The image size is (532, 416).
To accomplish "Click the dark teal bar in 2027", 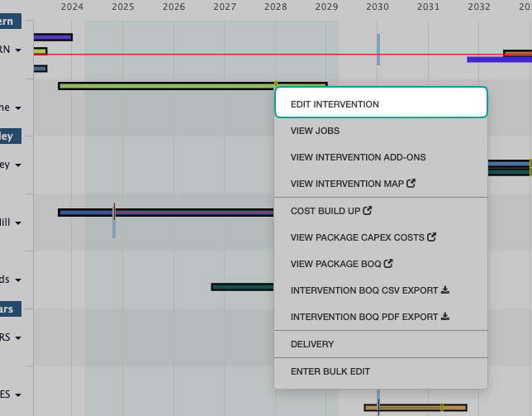I will coord(242,287).
